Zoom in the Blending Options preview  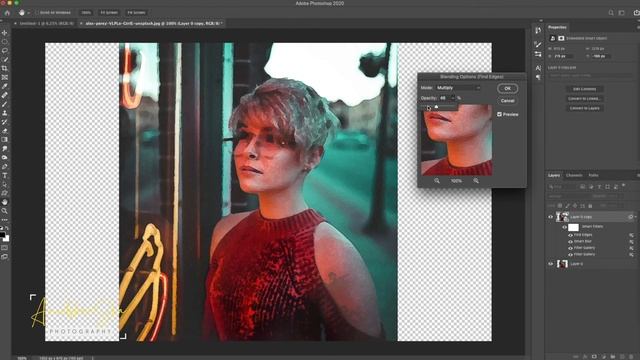coord(476,181)
